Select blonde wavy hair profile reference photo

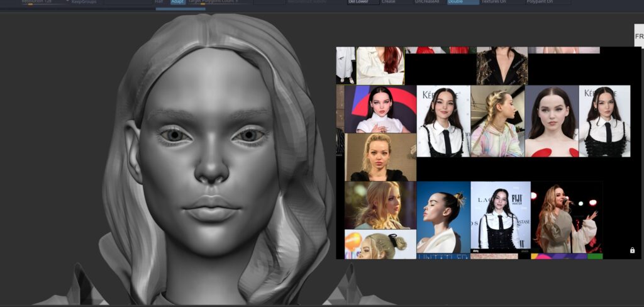380,205
